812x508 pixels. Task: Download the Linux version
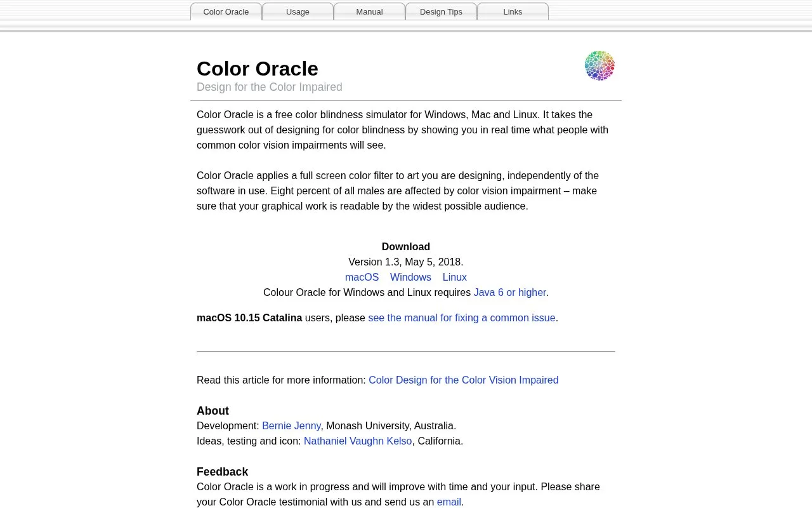454,277
